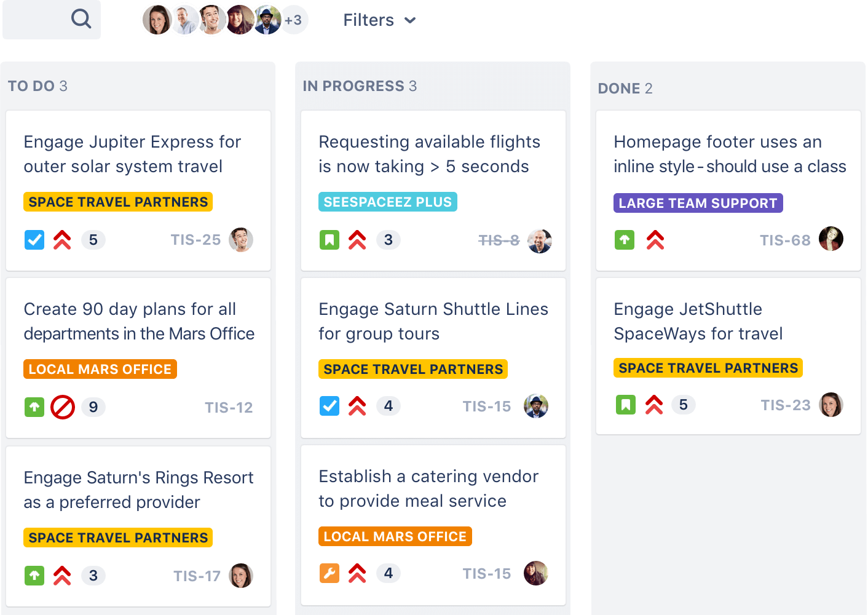Click blue checkbox on Saturn Shuttle Lines card
The height and width of the screenshot is (615, 868).
[329, 406]
